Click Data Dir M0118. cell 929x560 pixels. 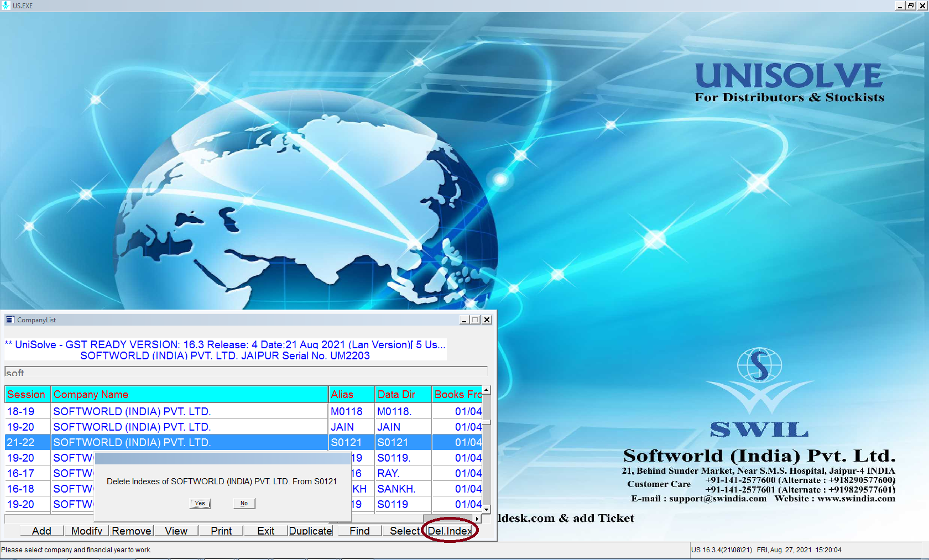point(403,411)
